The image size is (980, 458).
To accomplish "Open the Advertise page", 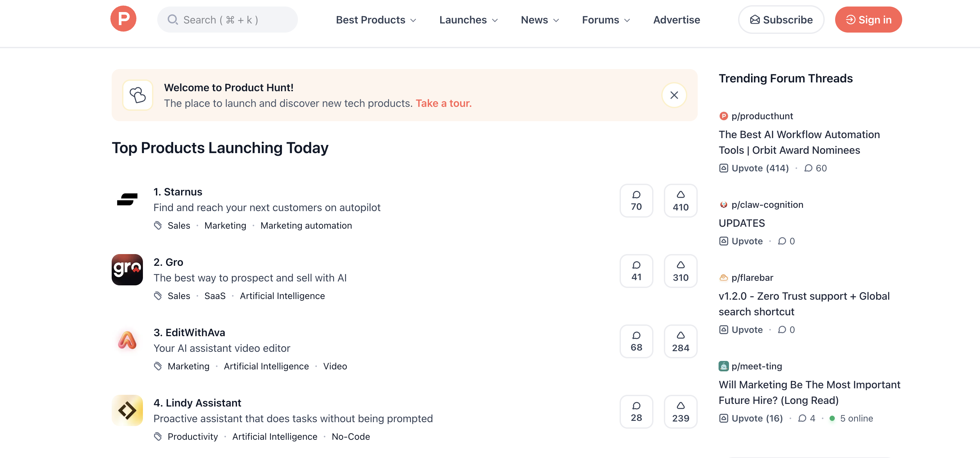I will pyautogui.click(x=677, y=20).
